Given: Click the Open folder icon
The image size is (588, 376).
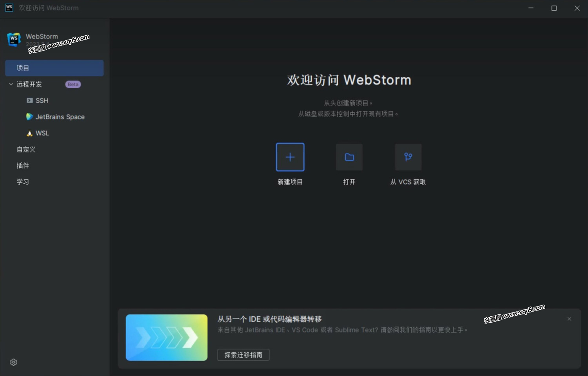Looking at the screenshot, I should 349,157.
